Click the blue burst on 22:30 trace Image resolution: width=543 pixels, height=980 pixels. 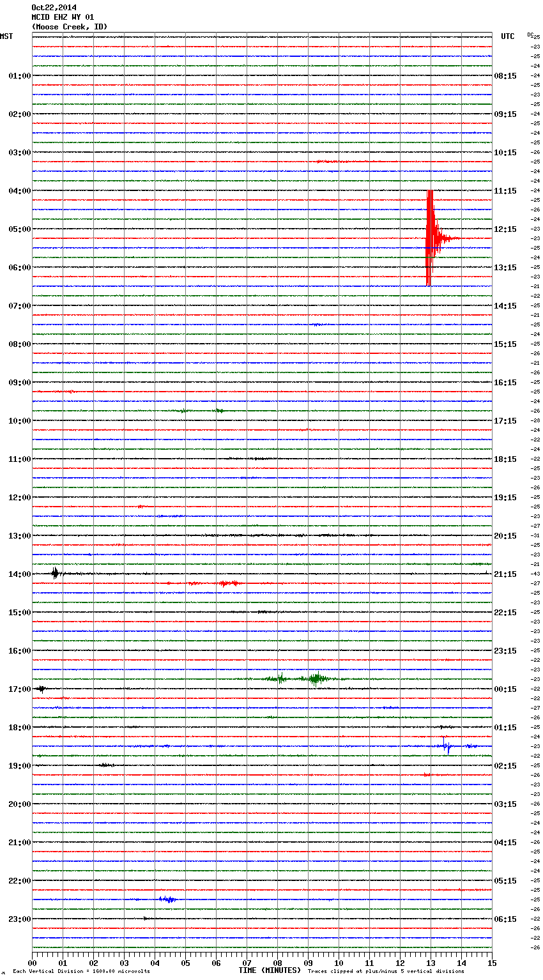(x=167, y=900)
